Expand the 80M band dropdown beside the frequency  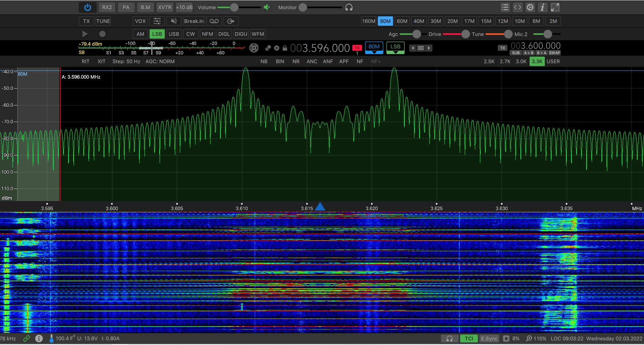374,48
